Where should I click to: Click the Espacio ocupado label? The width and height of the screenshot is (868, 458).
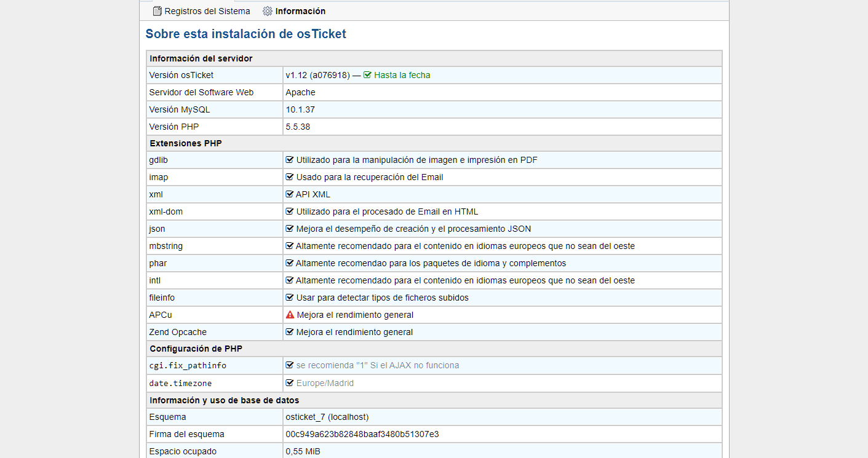click(183, 451)
